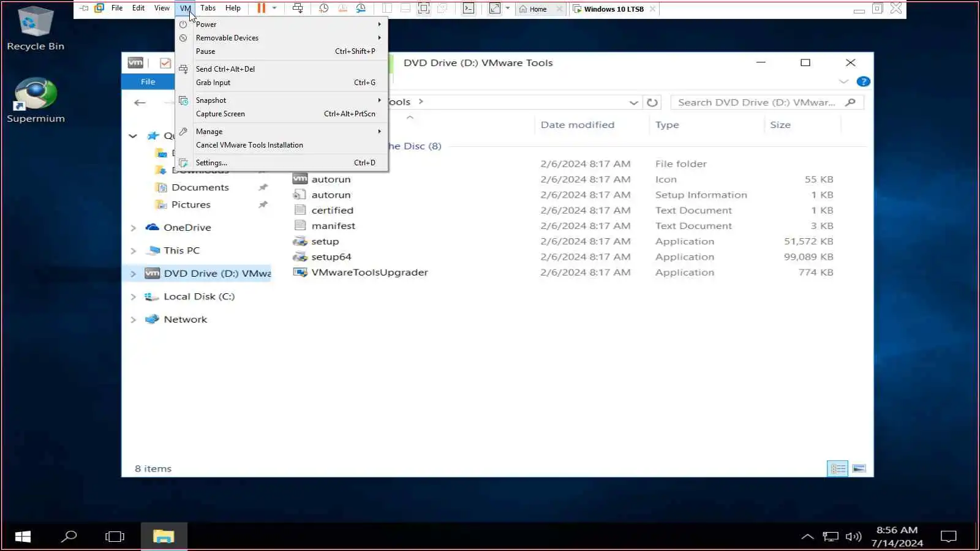Open the address bar history dropdown
980x551 pixels.
coord(634,103)
